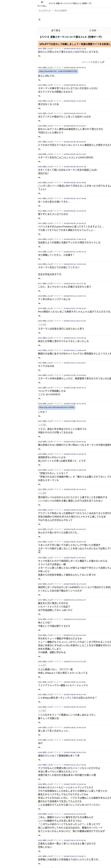Click post text スターマンは安易な流行には走らないと思う
Image resolution: width=111 pixels, height=868 pixels.
coord(61,329)
